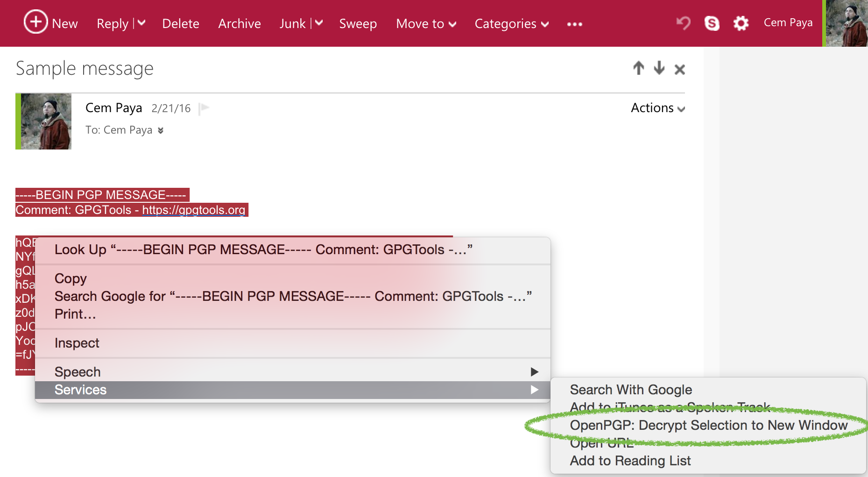868x477 pixels.
Task: Choose OpenPGP: Decrypt Selection to New Window
Action: point(708,425)
